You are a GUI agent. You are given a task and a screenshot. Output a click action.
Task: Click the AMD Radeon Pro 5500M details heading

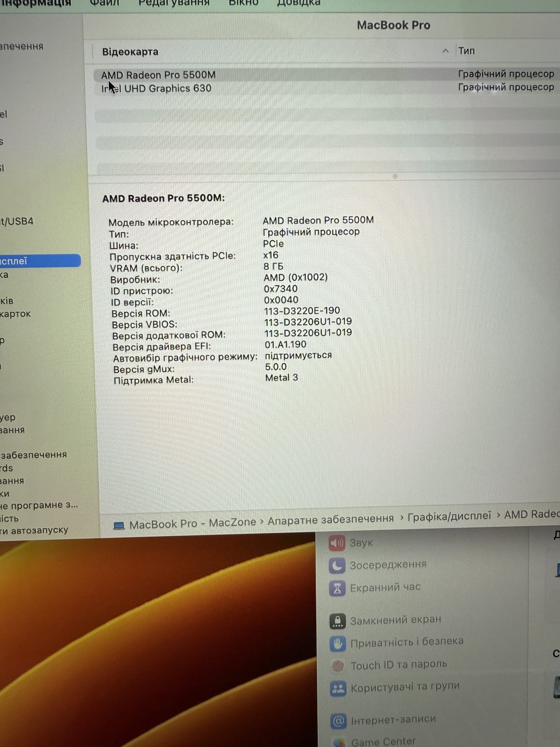pyautogui.click(x=164, y=198)
